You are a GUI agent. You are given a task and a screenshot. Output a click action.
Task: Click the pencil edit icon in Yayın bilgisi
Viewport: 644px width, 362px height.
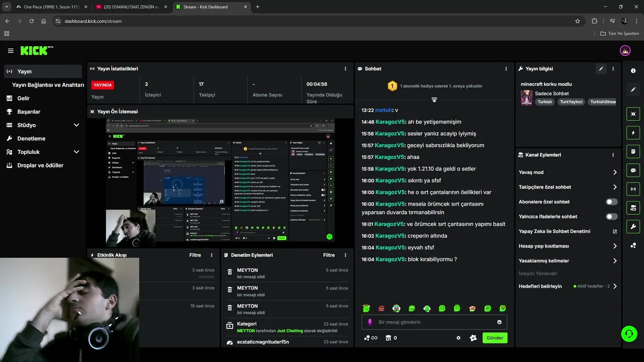tap(601, 69)
